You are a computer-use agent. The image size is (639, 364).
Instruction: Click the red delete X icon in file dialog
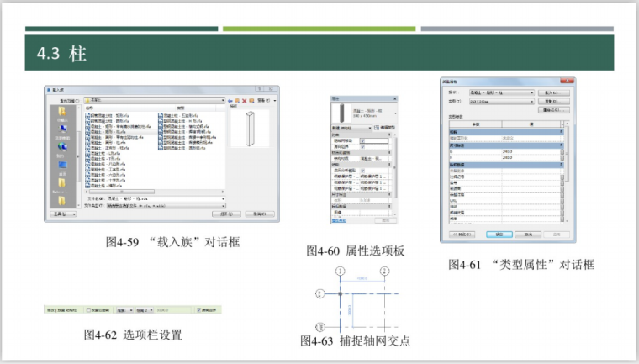245,99
